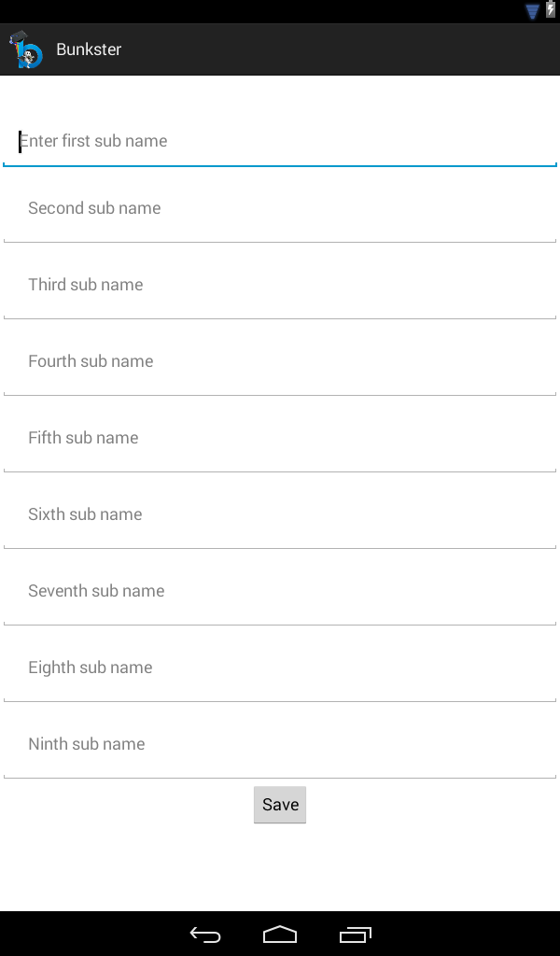
Task: Click the Fourth sub name input
Action: click(280, 361)
